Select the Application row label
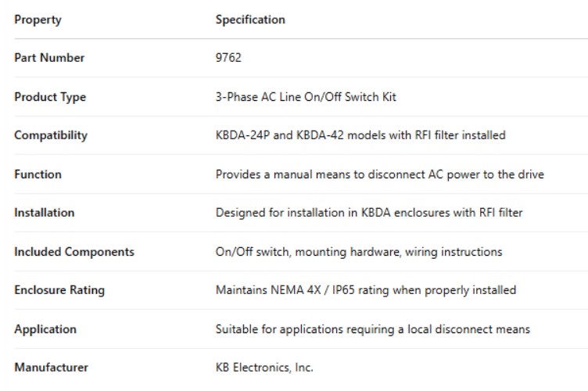 click(x=44, y=329)
